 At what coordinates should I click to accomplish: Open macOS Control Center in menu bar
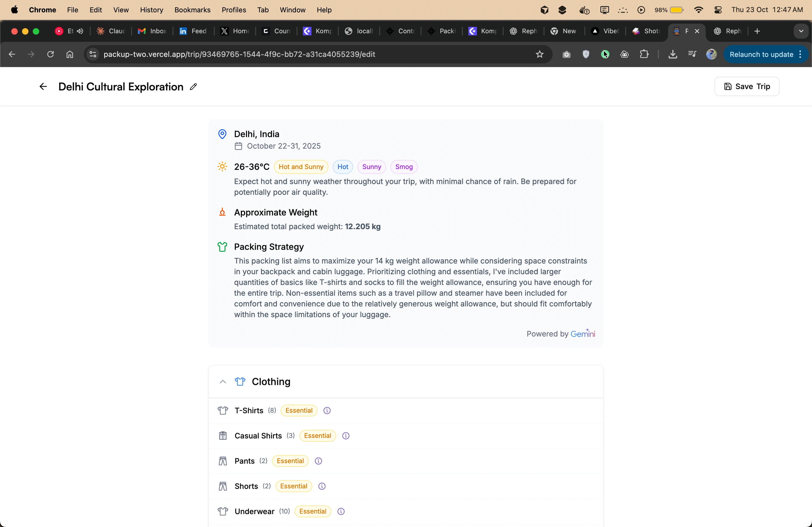[717, 10]
